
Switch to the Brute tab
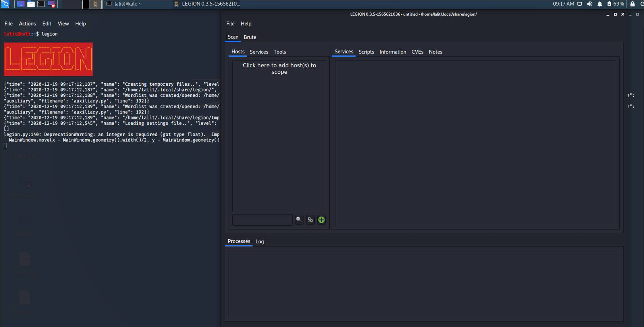250,37
